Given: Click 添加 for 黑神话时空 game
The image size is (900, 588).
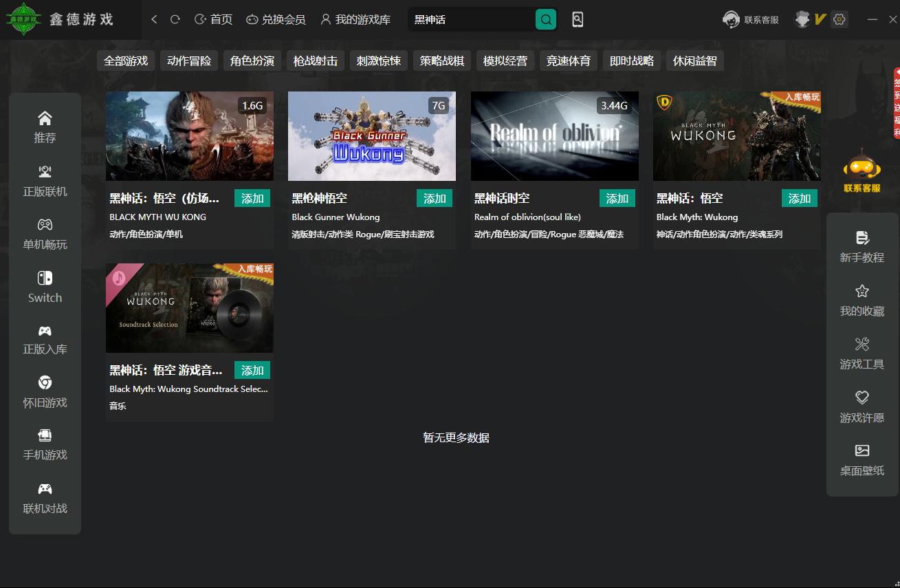Looking at the screenshot, I should click(617, 199).
